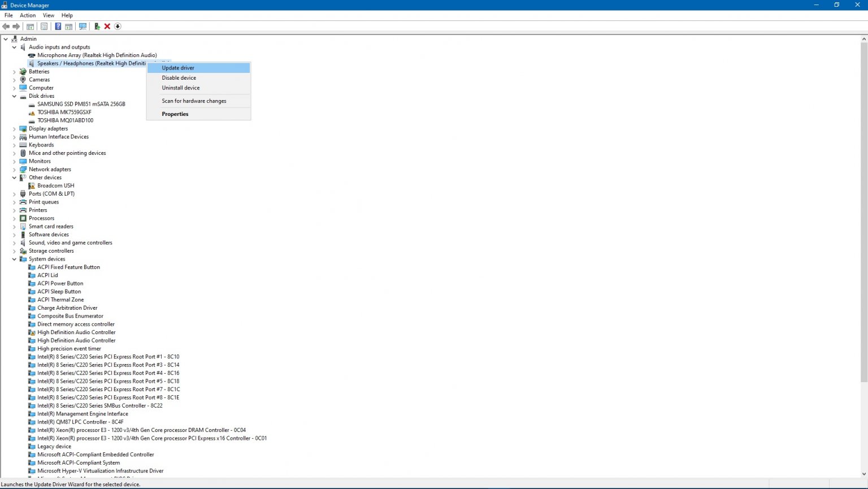
Task: Open the View menu
Action: click(x=49, y=15)
